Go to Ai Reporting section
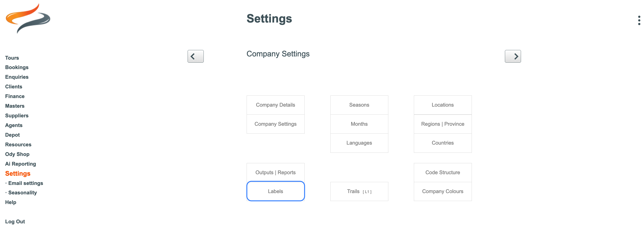 20,164
